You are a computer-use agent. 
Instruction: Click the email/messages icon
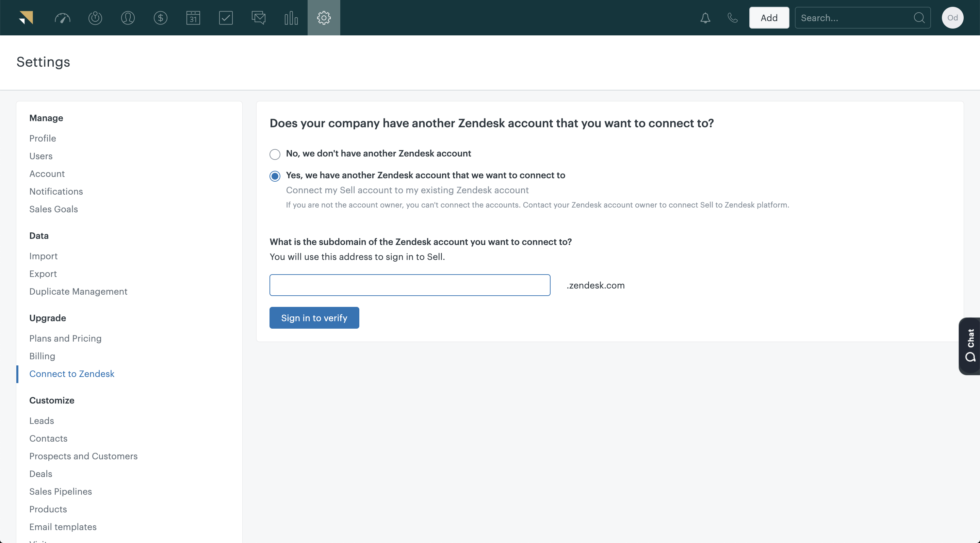click(x=258, y=17)
